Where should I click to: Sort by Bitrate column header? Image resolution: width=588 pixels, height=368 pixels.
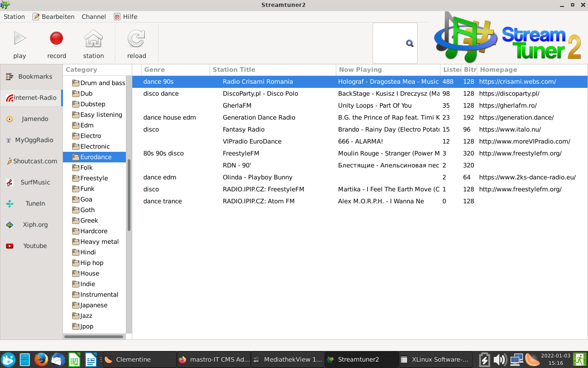[469, 70]
